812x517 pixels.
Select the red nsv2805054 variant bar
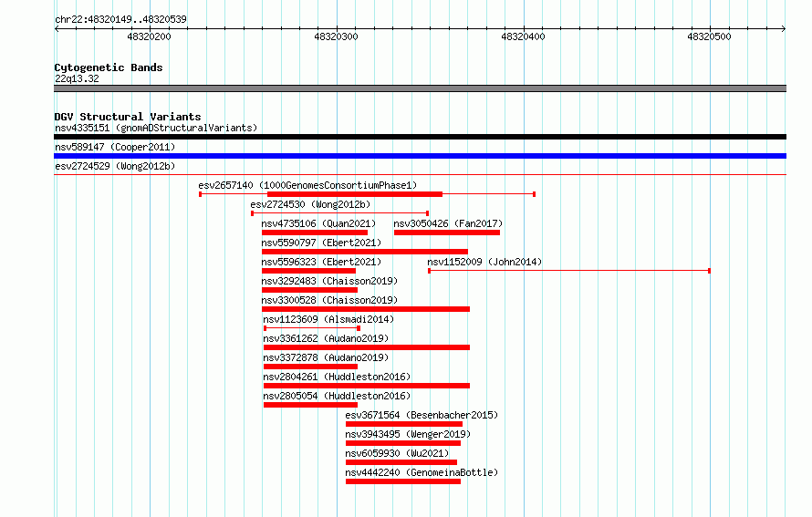(x=311, y=405)
